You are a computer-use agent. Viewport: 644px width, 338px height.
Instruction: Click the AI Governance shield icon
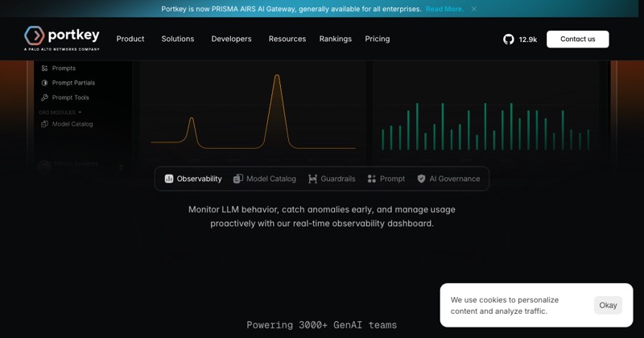(421, 179)
